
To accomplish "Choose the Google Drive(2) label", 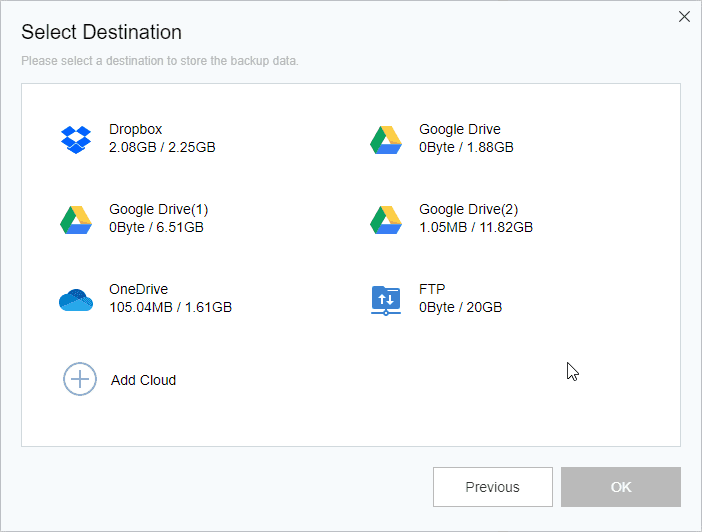I will click(469, 209).
